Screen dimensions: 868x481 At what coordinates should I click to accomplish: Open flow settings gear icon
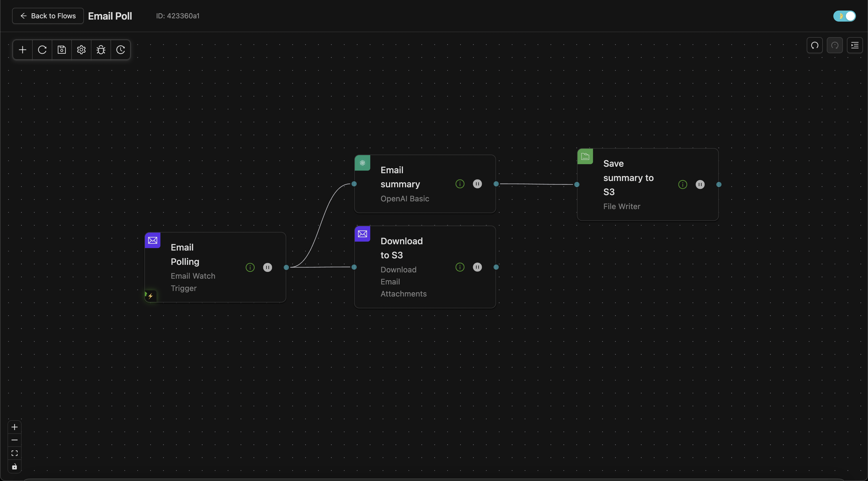tap(81, 50)
